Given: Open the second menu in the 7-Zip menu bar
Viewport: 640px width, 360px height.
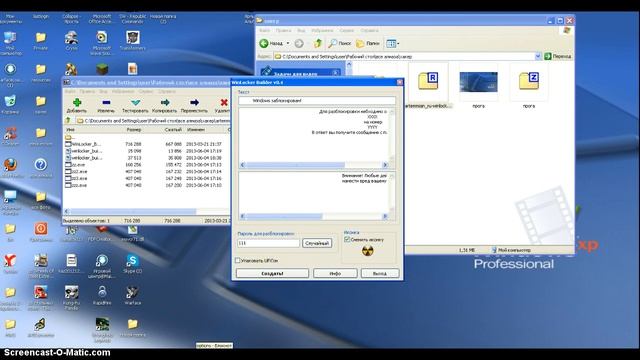Looking at the screenshot, I should (x=87, y=92).
